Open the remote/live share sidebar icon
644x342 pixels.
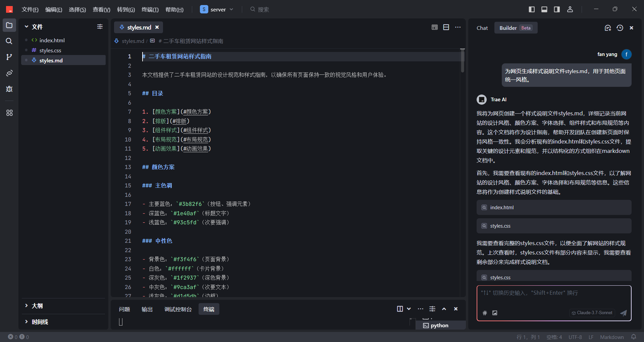[9, 73]
